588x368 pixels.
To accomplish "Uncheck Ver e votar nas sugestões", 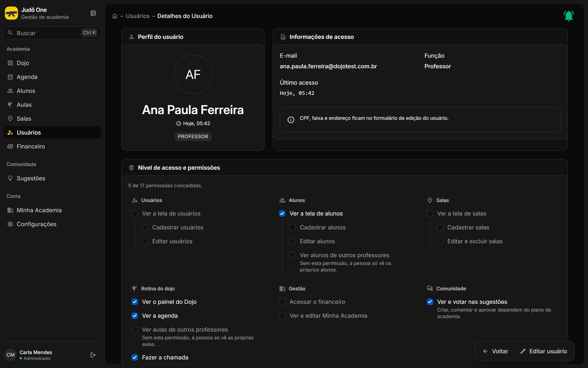I will pyautogui.click(x=430, y=302).
